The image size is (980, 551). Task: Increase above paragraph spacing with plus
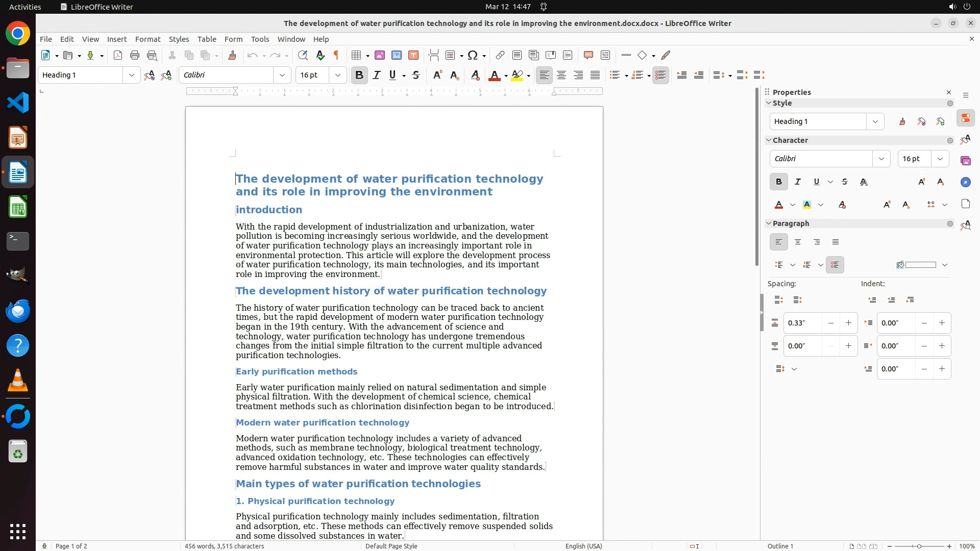click(x=848, y=323)
